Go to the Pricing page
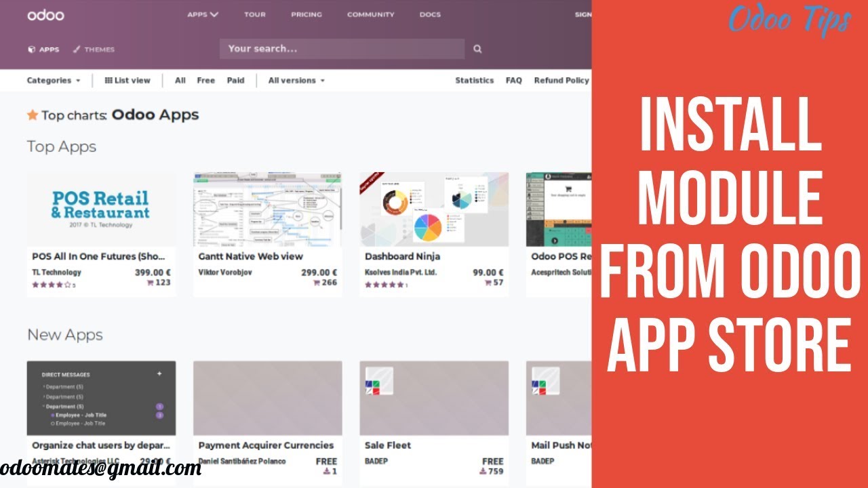This screenshot has height=488, width=868. click(x=305, y=14)
